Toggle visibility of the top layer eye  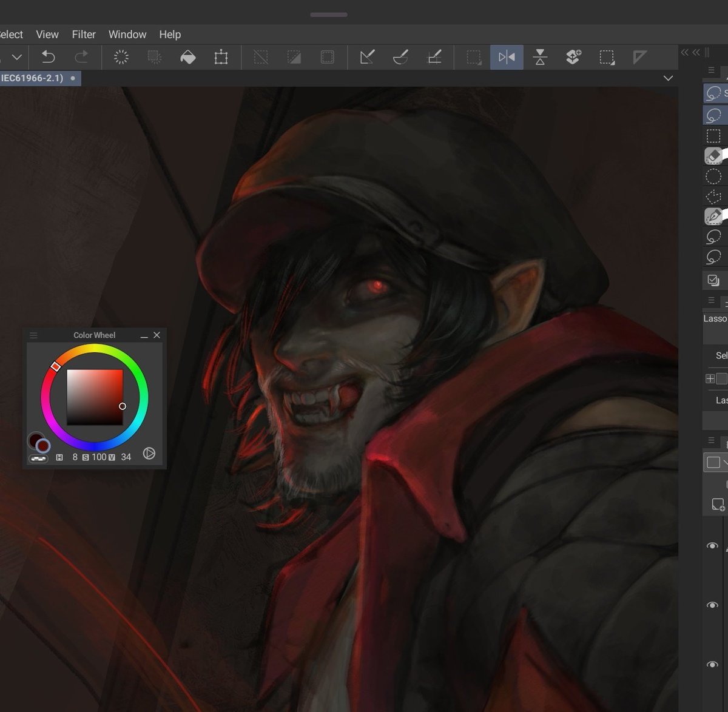712,546
